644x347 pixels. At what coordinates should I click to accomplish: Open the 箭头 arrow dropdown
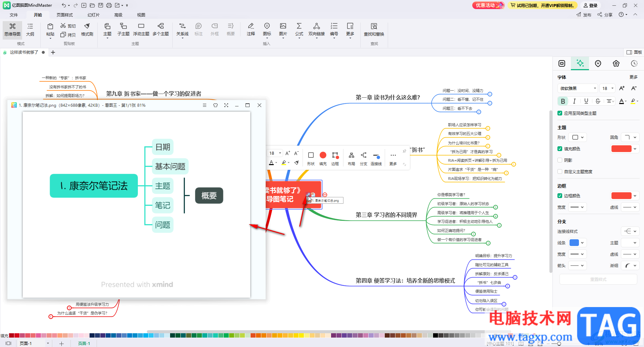tap(578, 265)
